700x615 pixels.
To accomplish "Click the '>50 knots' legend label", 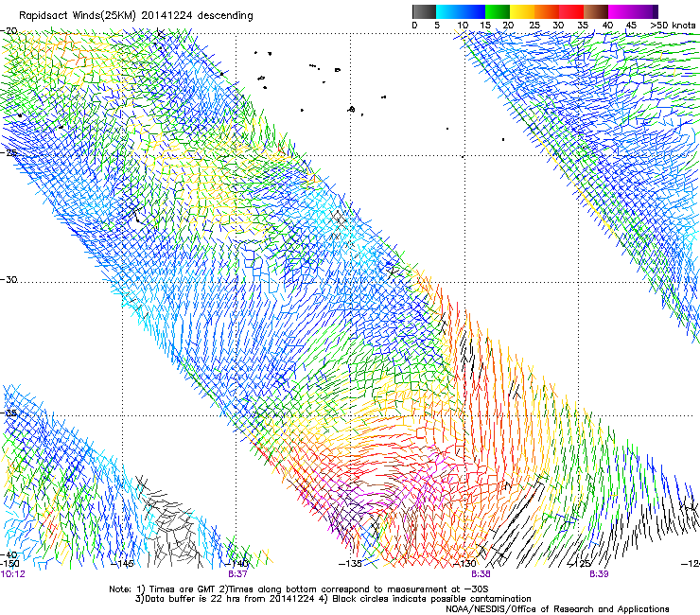I will [673, 26].
